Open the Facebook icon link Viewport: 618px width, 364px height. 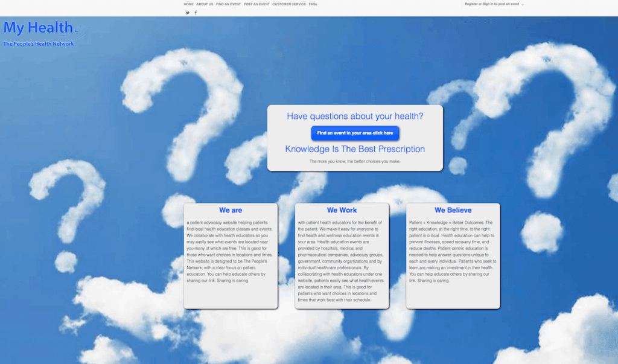(196, 13)
